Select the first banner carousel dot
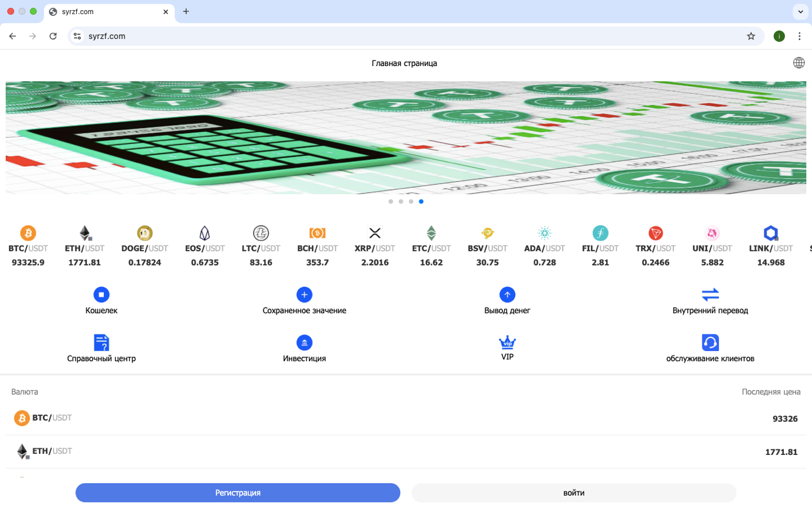 click(x=391, y=201)
